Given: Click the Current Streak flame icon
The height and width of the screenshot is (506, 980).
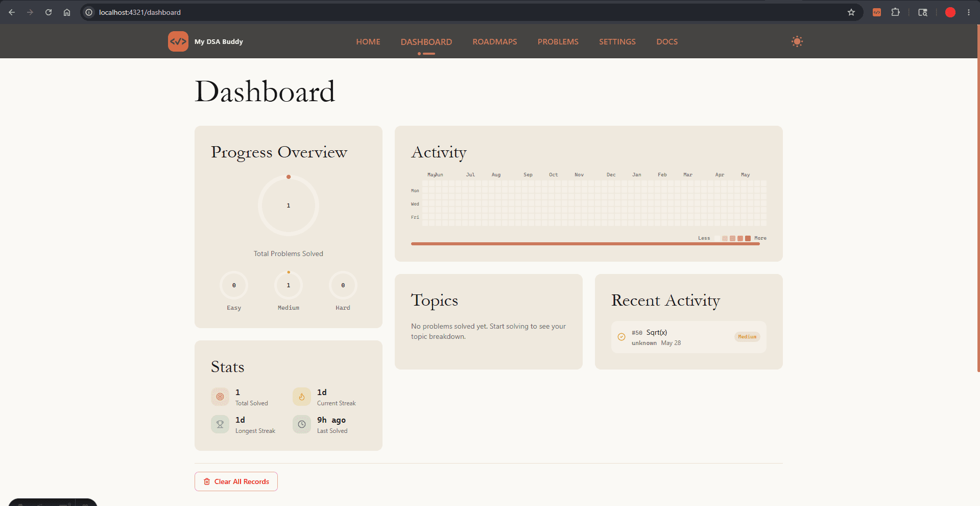Looking at the screenshot, I should pos(302,397).
